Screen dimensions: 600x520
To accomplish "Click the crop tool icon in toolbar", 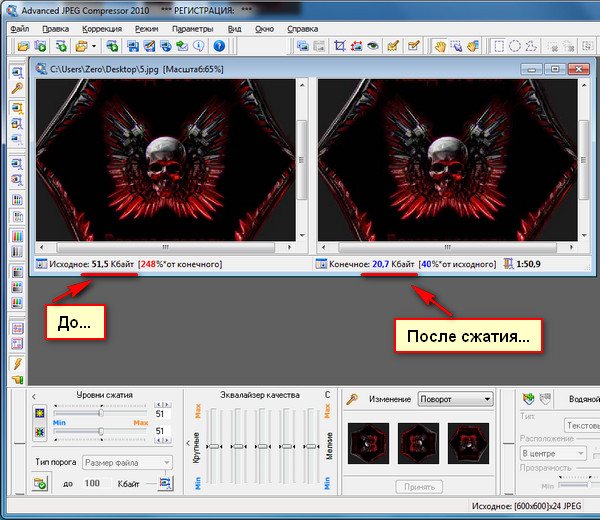I will click(341, 46).
